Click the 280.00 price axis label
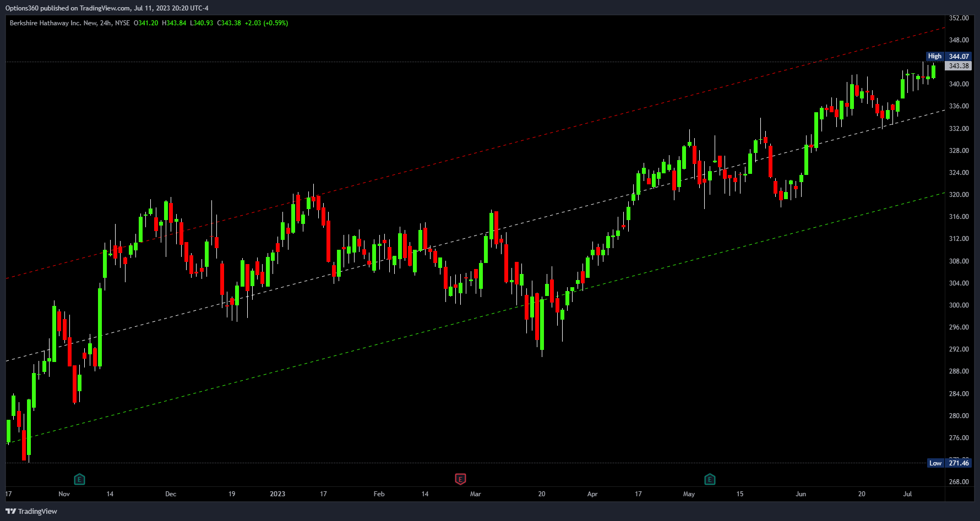This screenshot has height=521, width=980. pos(959,415)
